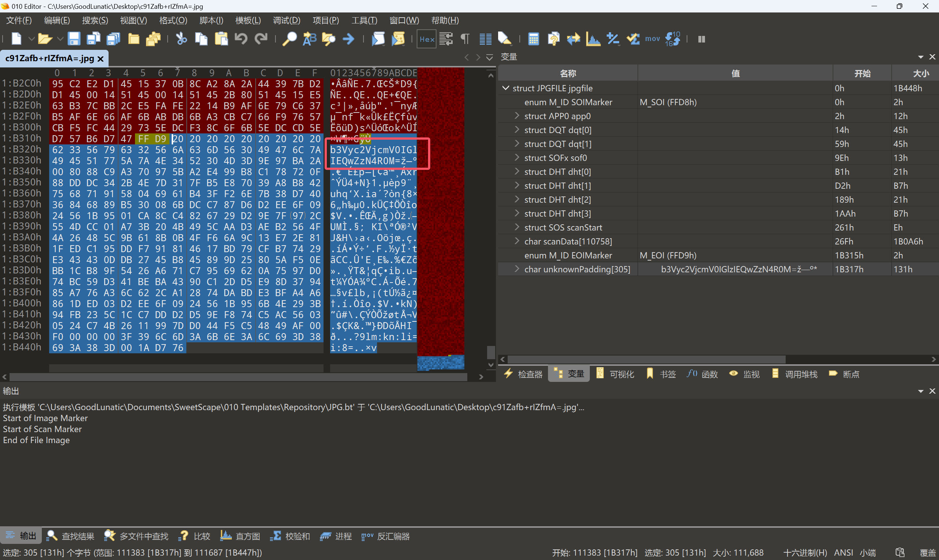
Task: Click the Goto arrow icon
Action: [348, 39]
